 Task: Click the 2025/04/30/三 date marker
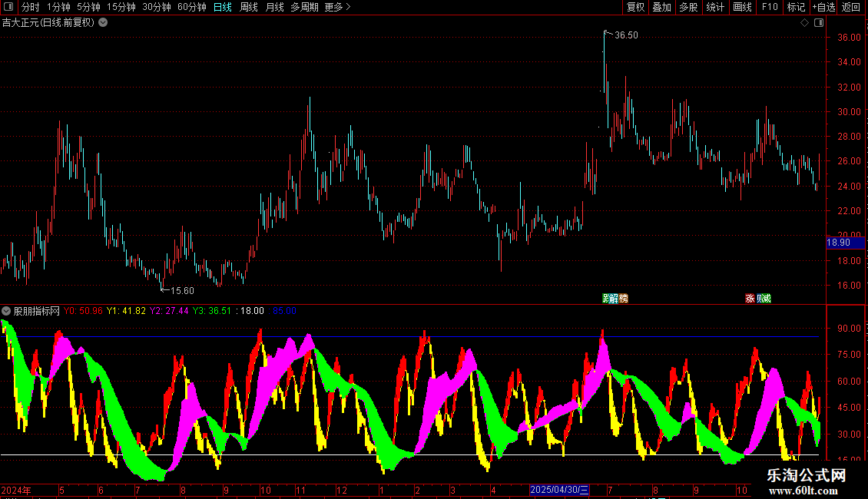[x=559, y=490]
